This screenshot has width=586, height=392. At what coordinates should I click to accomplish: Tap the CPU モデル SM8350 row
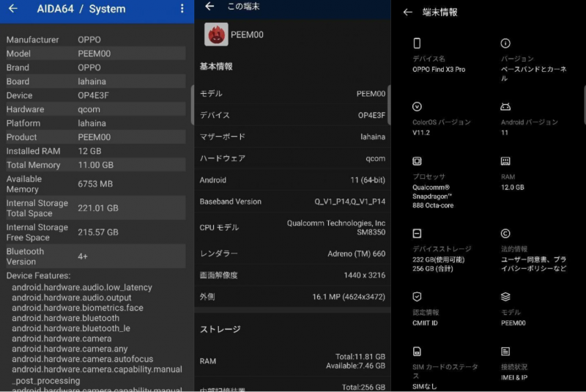coord(292,228)
